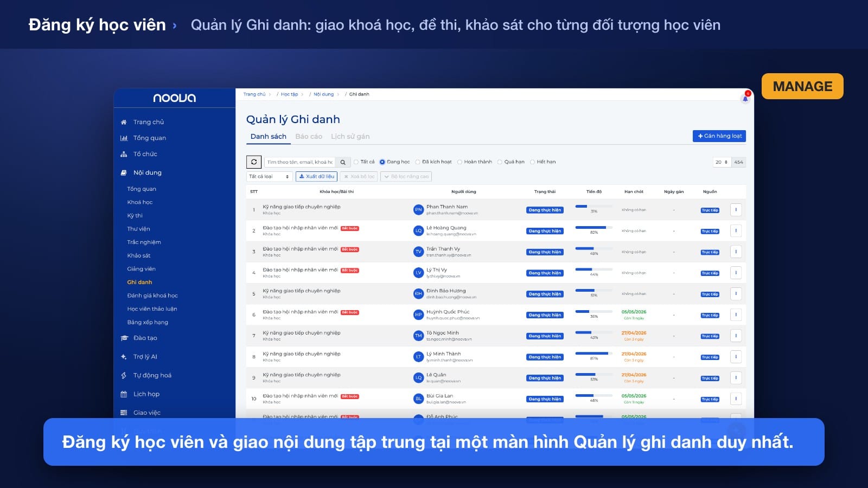Click progress bar for Phan Thanh Nam row
This screenshot has width=868, height=488.
tap(593, 206)
